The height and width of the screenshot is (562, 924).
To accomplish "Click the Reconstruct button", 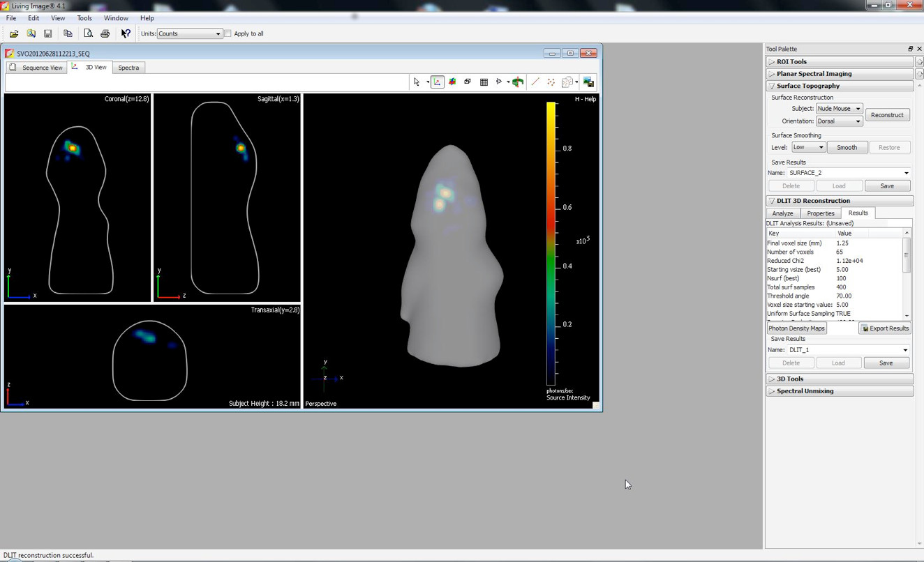I will pos(887,115).
